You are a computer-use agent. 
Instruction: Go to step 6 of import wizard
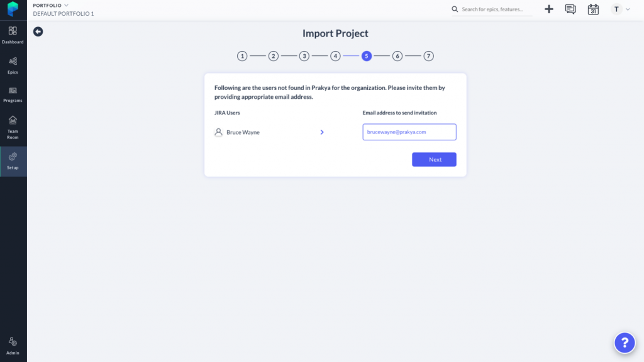(397, 56)
